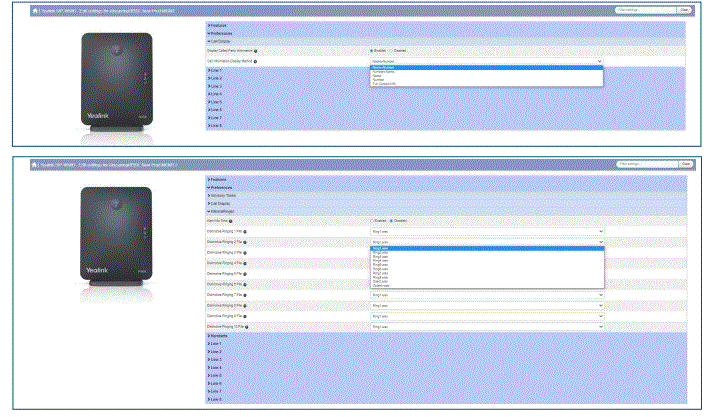This screenshot has width=712, height=417.
Task: Open the info icon beside Distinctive Ringing 7 File
Action: [245, 295]
